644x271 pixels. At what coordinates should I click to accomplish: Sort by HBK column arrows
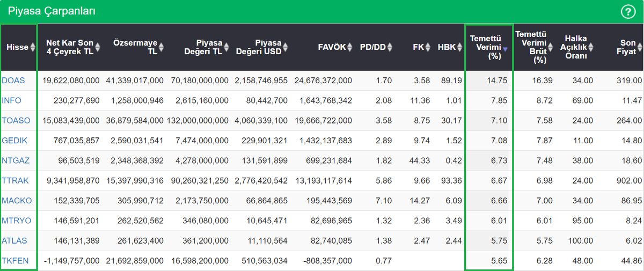tap(460, 47)
